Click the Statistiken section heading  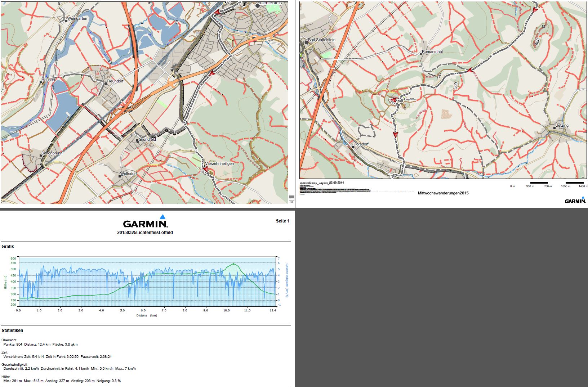click(x=12, y=330)
